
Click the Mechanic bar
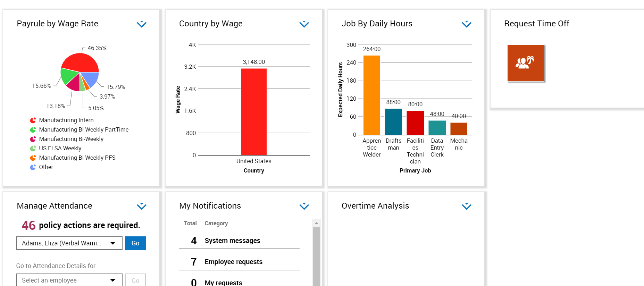[x=459, y=129]
